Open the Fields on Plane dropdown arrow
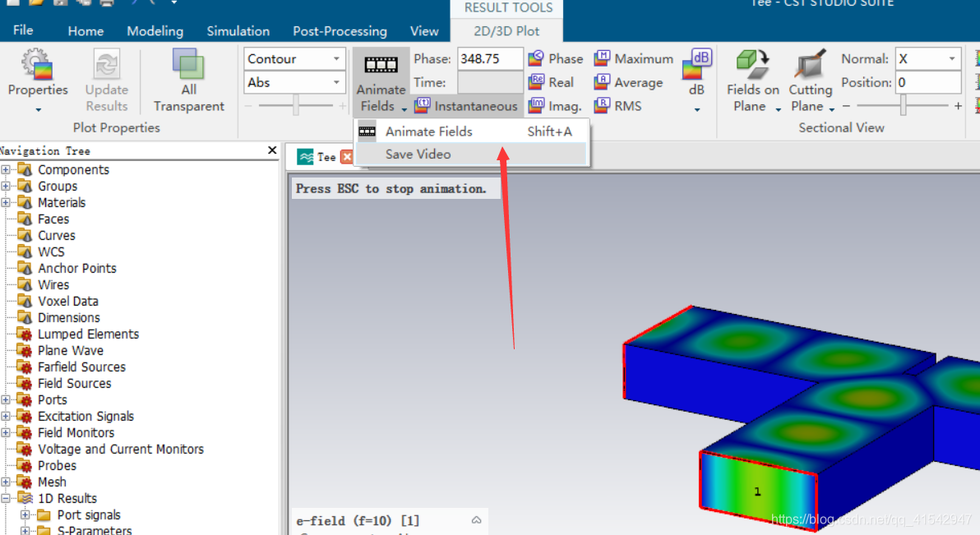This screenshot has height=535, width=980. tap(778, 109)
